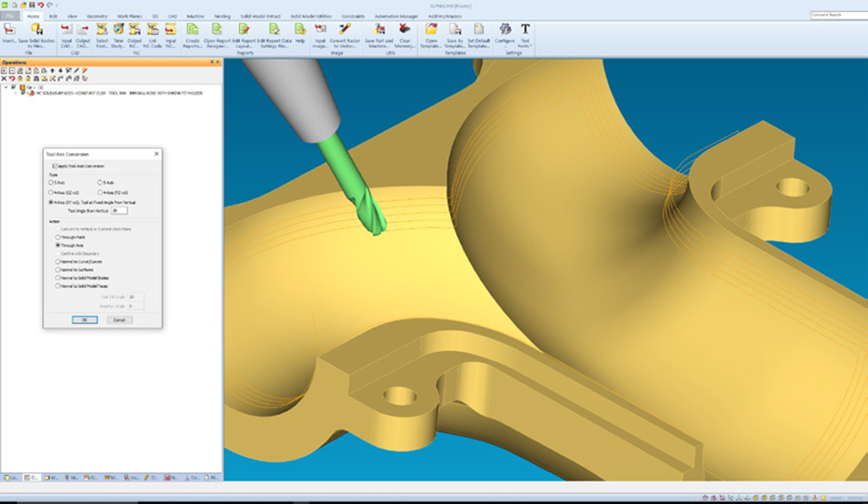
Task: Collapse the Op 1 tree node
Action: click(x=6, y=87)
